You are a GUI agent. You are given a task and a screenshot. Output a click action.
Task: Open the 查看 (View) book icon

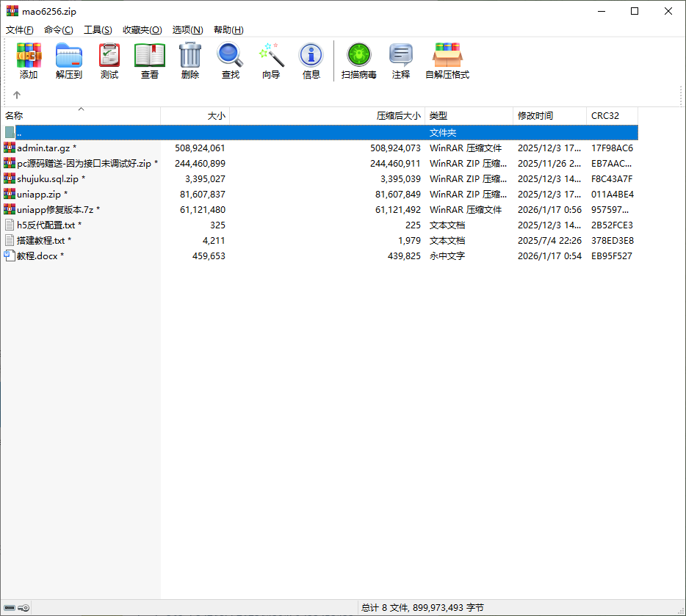(x=150, y=60)
